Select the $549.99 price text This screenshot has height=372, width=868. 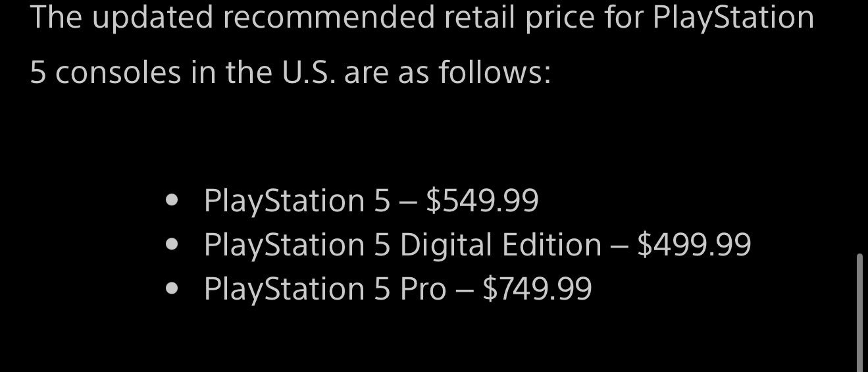tap(482, 201)
